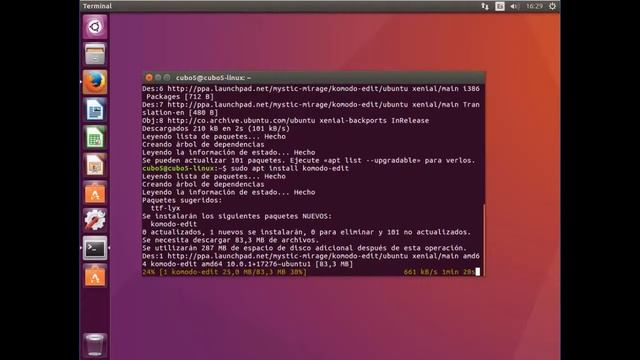640x360 pixels.
Task: Open the sound volume indicator
Action: tap(514, 6)
